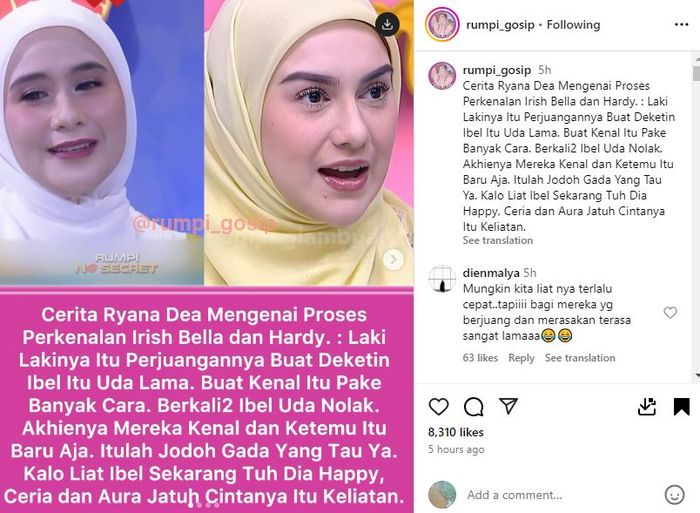Screen dimensions: 700x513
Task: Open comments via speech bubble icon
Action: (x=473, y=406)
